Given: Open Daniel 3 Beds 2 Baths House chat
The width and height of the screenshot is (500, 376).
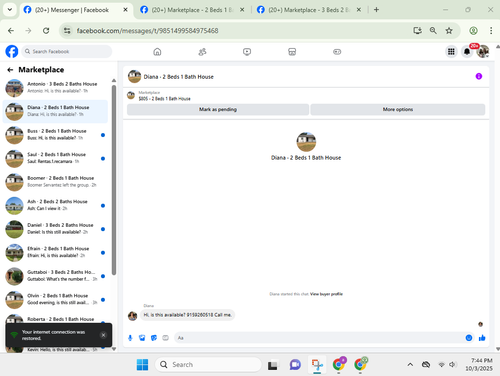Looking at the screenshot, I should [55, 229].
